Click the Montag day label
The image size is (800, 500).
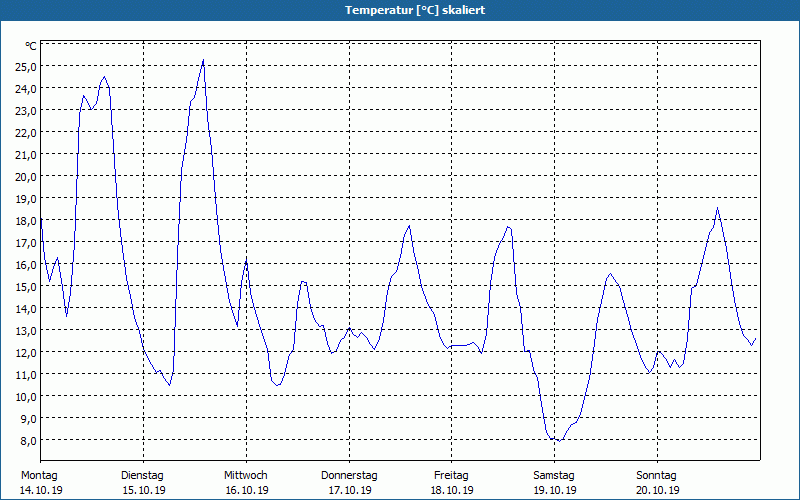tap(39, 476)
